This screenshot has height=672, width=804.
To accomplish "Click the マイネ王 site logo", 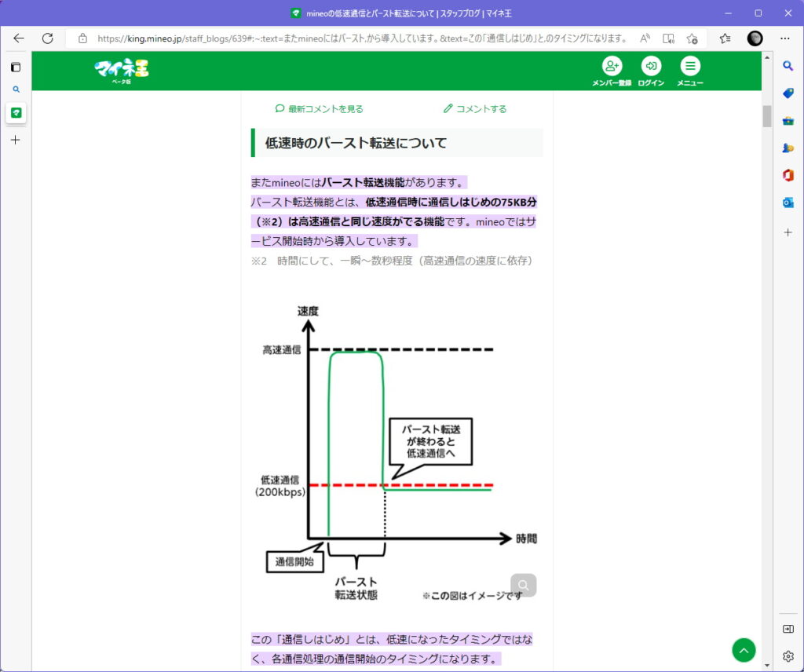I will (x=122, y=71).
